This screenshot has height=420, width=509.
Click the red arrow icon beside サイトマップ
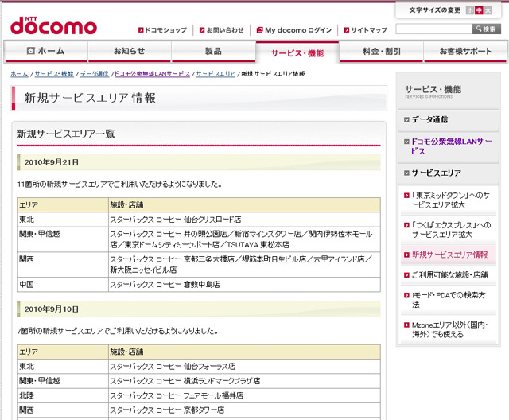click(x=347, y=30)
